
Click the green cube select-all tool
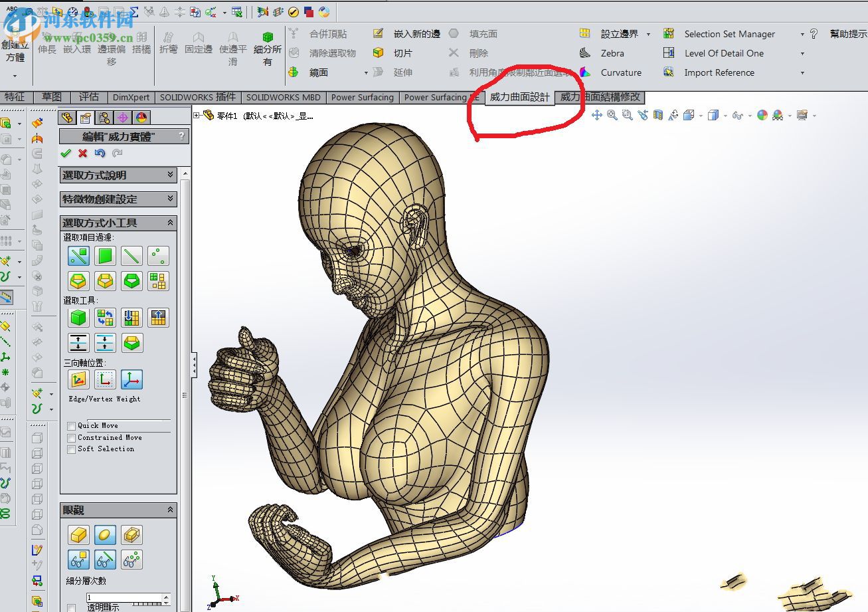click(78, 318)
